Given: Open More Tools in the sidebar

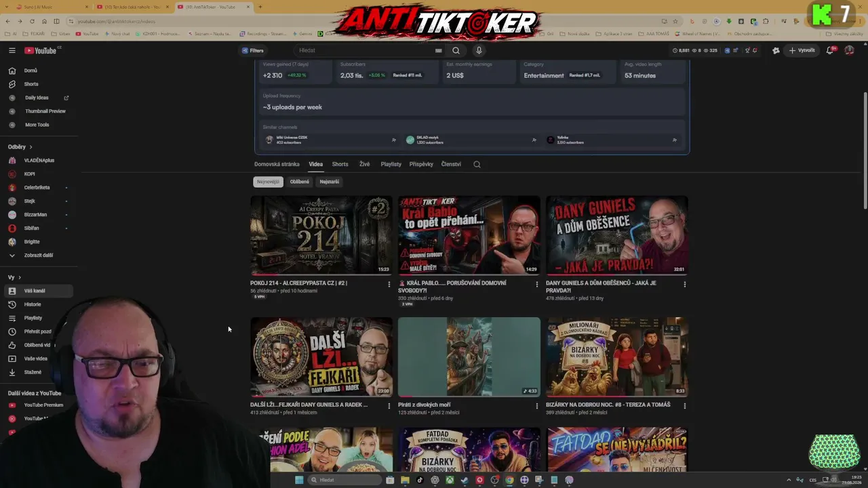Looking at the screenshot, I should (37, 125).
